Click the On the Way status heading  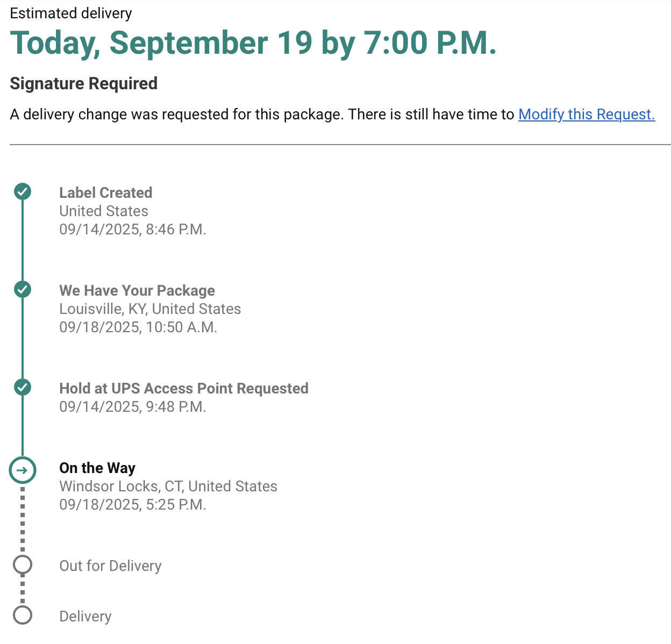[x=97, y=468]
